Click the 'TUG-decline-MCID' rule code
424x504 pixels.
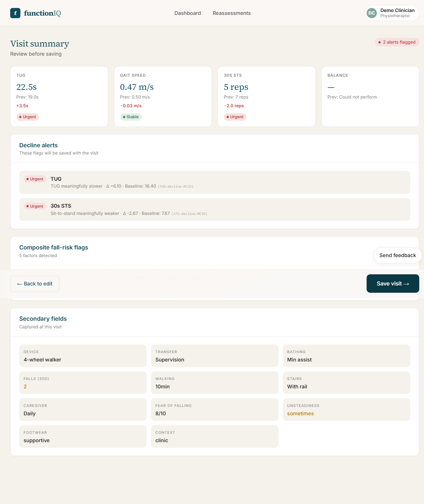[175, 187]
